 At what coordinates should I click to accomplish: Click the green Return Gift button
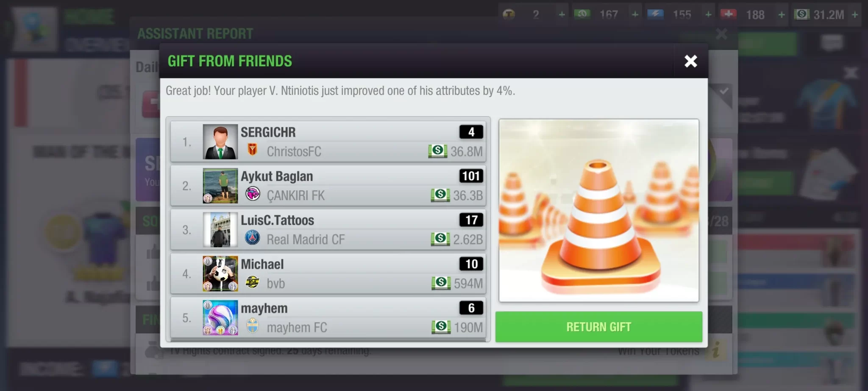(598, 327)
